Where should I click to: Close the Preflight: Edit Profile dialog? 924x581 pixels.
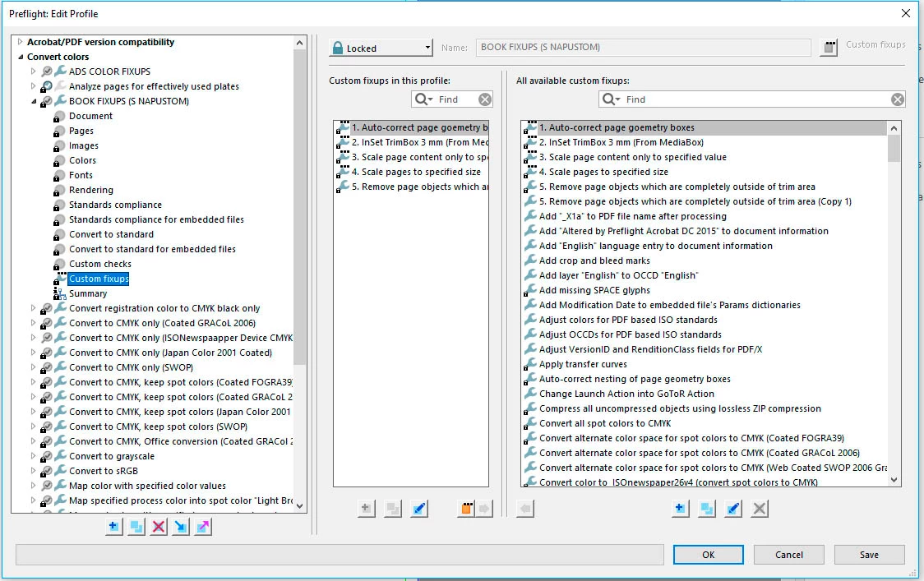tap(906, 13)
